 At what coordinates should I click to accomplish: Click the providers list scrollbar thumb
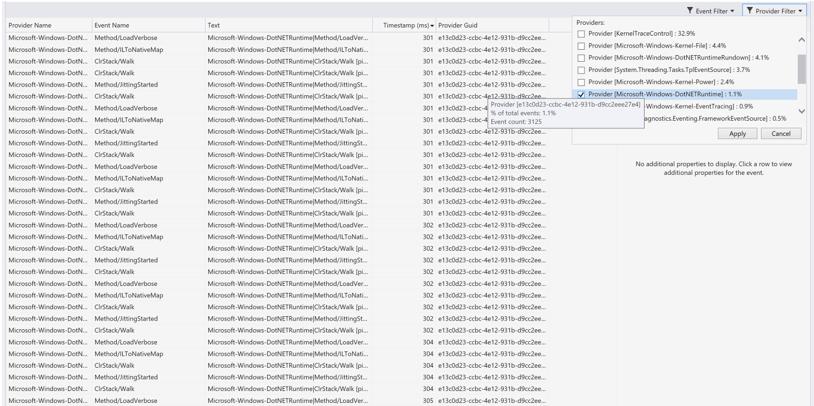pyautogui.click(x=802, y=69)
